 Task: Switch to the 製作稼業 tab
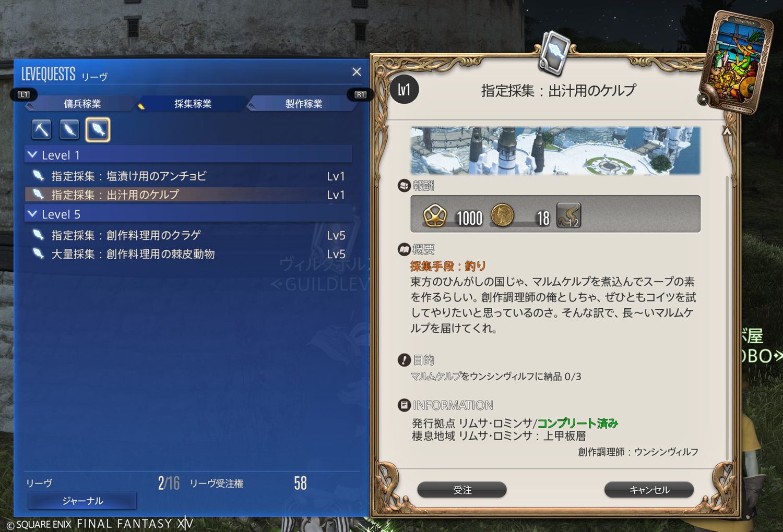pyautogui.click(x=303, y=103)
